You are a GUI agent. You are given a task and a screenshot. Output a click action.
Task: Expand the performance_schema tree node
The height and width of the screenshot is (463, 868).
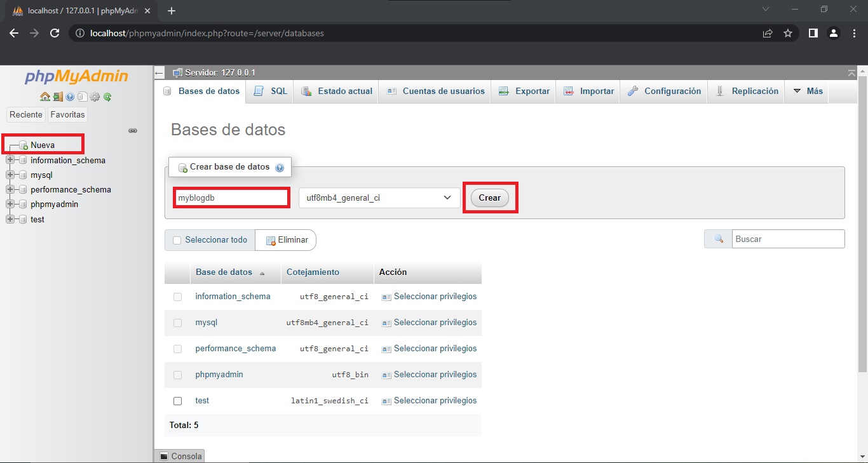point(10,189)
